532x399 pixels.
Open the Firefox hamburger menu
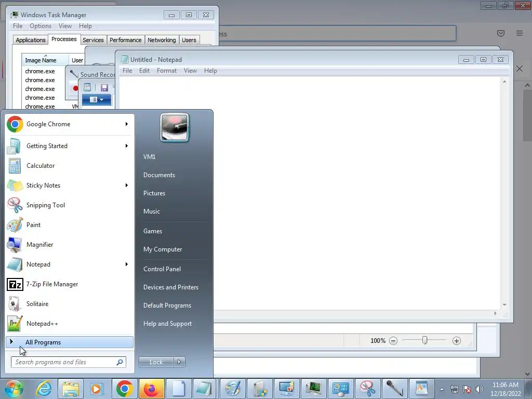tap(520, 33)
